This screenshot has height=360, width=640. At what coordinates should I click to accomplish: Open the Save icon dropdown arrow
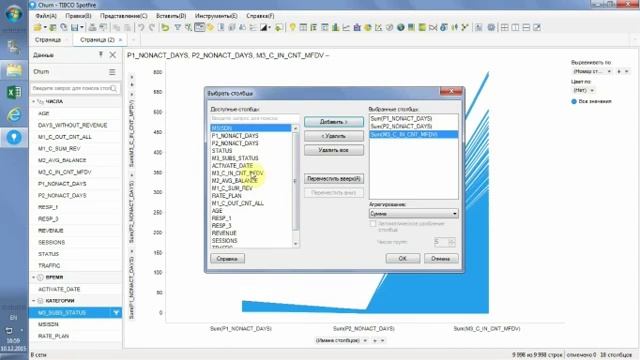click(x=82, y=27)
